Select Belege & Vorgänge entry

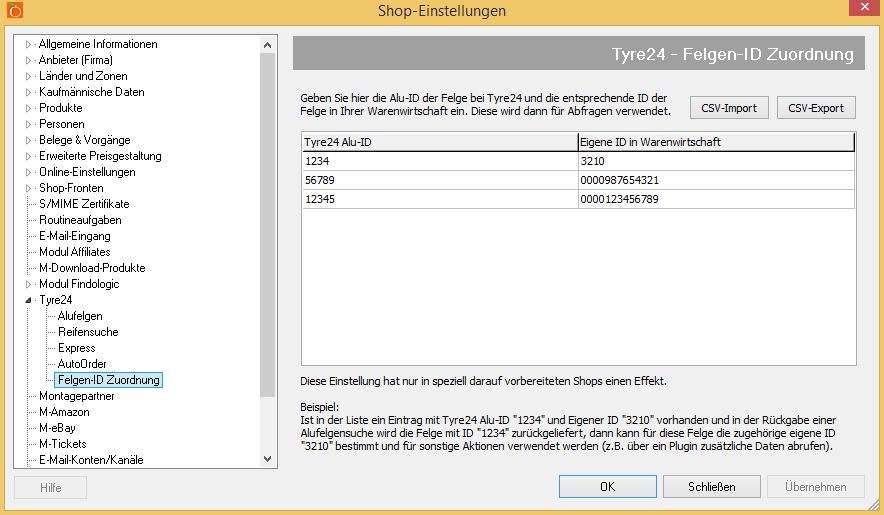click(85, 140)
